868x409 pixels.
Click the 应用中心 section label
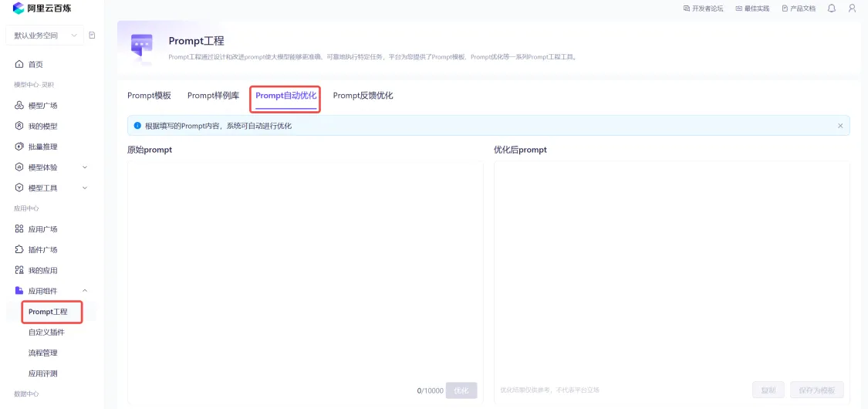[x=26, y=208]
